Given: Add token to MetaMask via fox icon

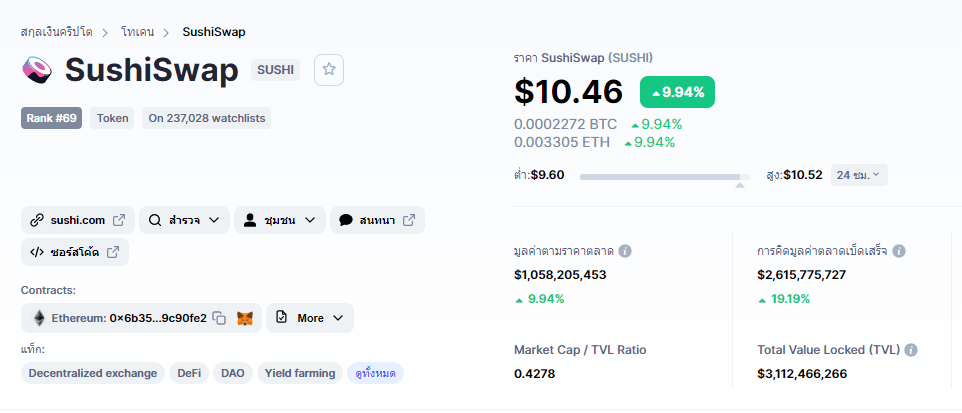Looking at the screenshot, I should [245, 318].
